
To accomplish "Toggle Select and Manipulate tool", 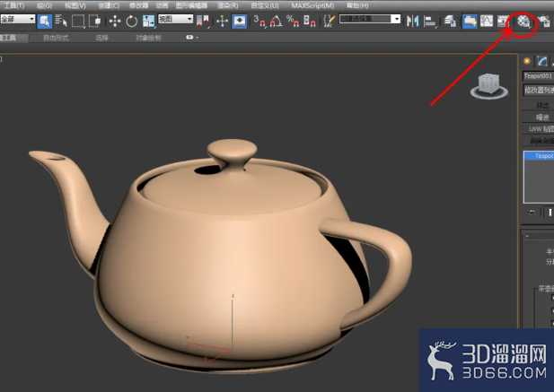I will [223, 22].
